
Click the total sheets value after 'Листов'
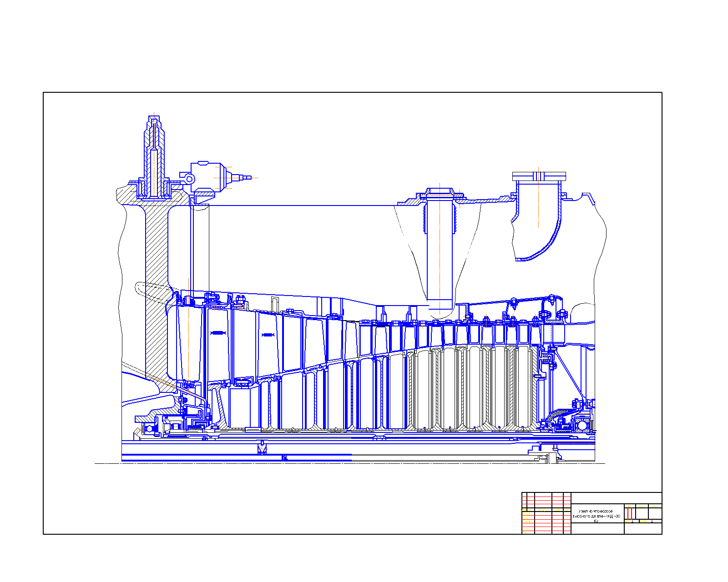652,521
